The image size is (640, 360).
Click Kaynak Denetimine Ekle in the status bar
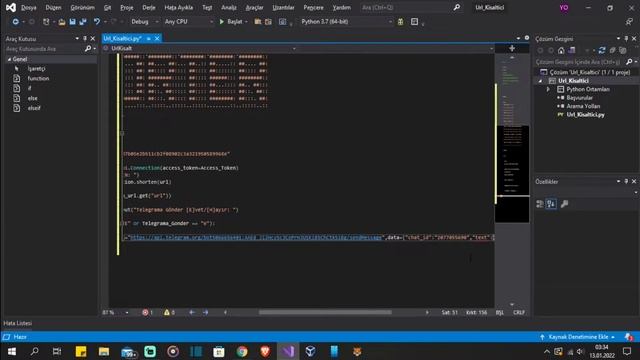tap(577, 337)
